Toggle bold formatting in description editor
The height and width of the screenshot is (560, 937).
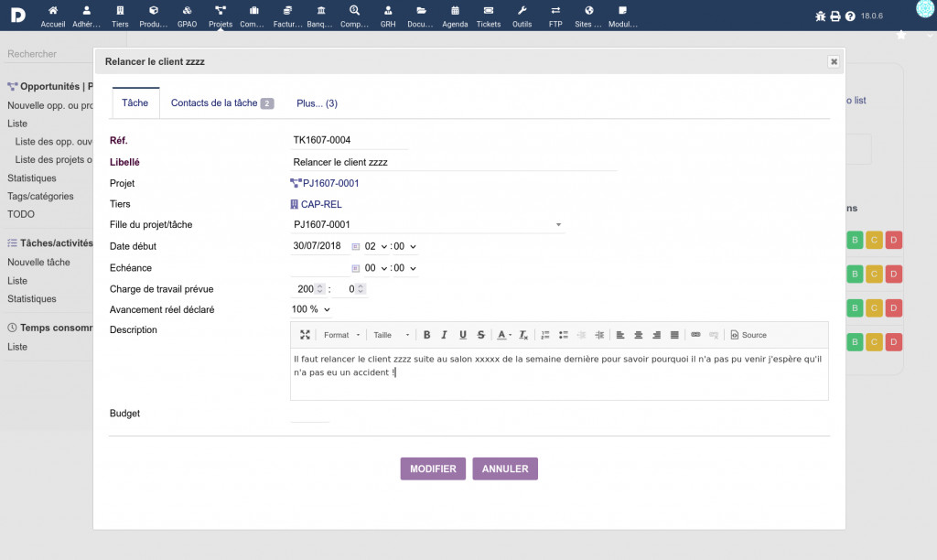(x=426, y=335)
